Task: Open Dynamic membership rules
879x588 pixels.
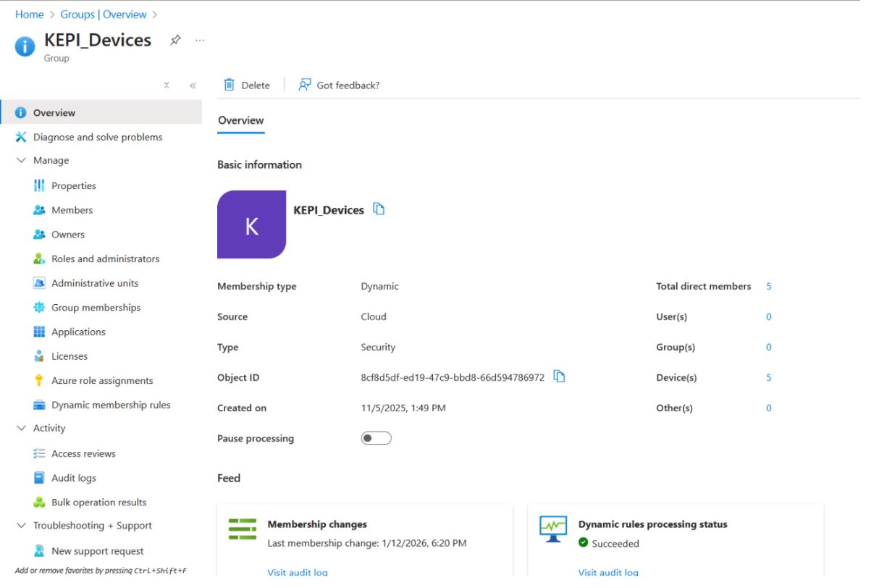Action: click(111, 405)
